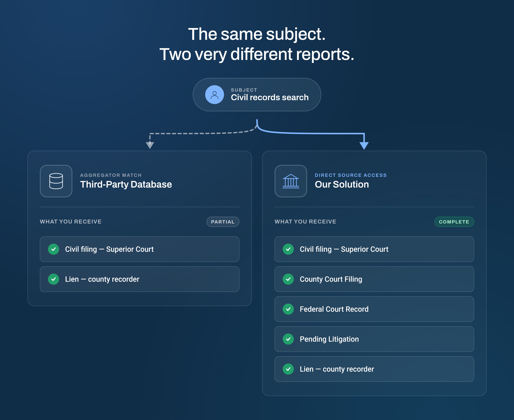
Task: Click the 'SUBJECT' label above Civil records search
Action: tap(244, 90)
